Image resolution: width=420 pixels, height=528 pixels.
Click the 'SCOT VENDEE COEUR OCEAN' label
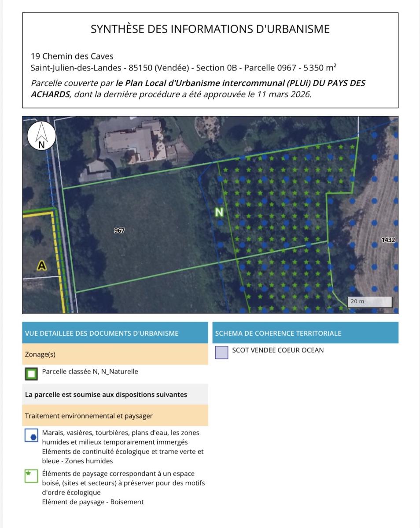(277, 350)
